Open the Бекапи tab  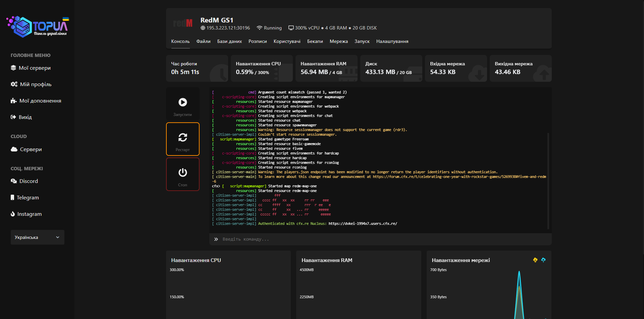click(x=315, y=42)
